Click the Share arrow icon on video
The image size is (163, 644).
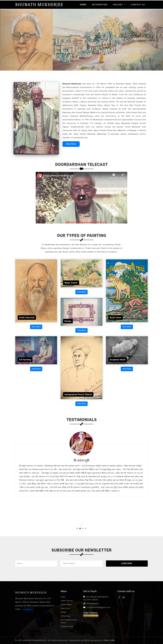123,175
